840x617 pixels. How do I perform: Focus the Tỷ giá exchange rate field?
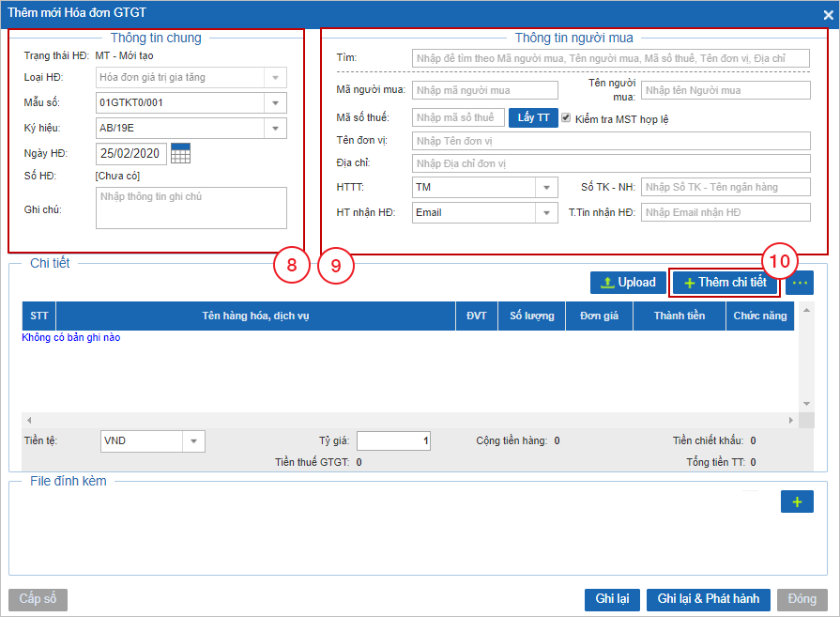(394, 441)
